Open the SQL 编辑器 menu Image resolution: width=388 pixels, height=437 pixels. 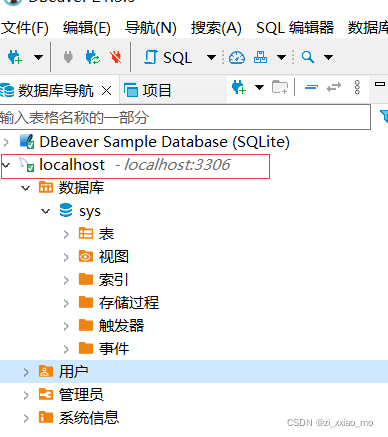coord(295,28)
